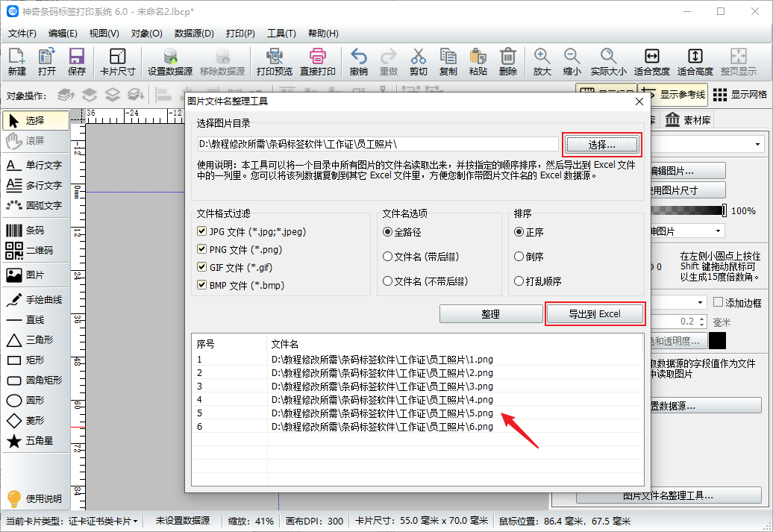Choose 文件名 (不带后缀) radio option
Screen dimensions: 773x532
[x=387, y=281]
